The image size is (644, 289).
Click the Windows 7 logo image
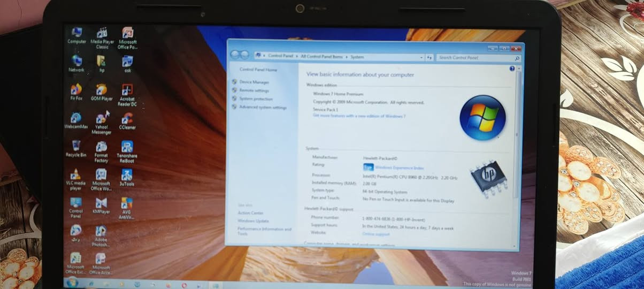pos(482,118)
